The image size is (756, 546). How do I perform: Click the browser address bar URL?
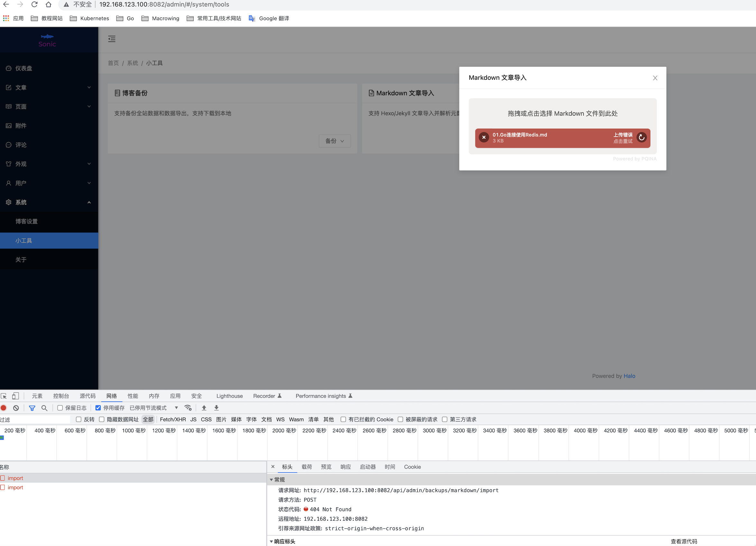pos(164,4)
